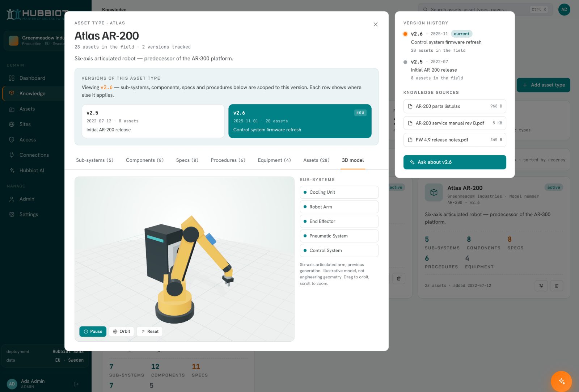Pause the 3D model rotation

pyautogui.click(x=93, y=332)
